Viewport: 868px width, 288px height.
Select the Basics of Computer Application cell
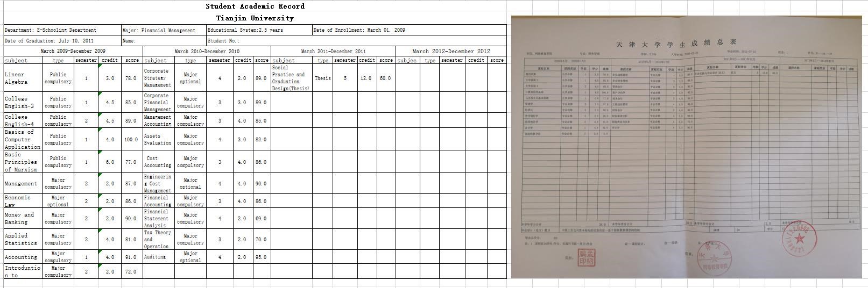pos(23,139)
